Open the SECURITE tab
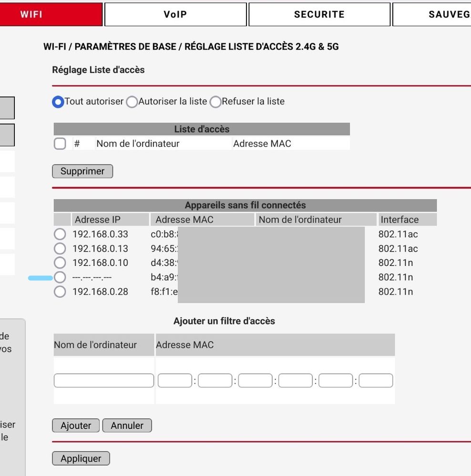471x476 pixels. coord(319,14)
